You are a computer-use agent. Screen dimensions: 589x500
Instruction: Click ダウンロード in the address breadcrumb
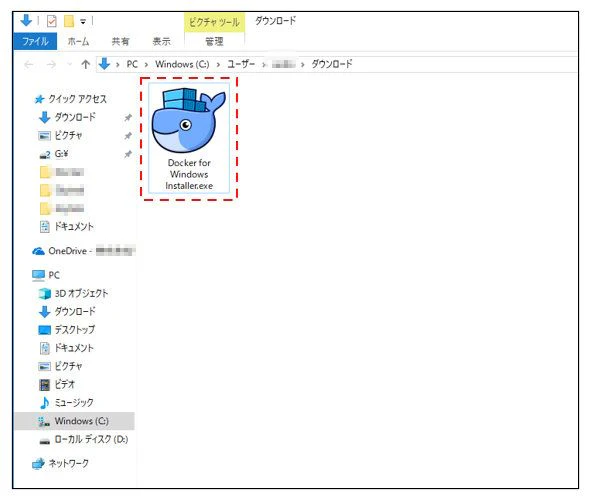332,64
